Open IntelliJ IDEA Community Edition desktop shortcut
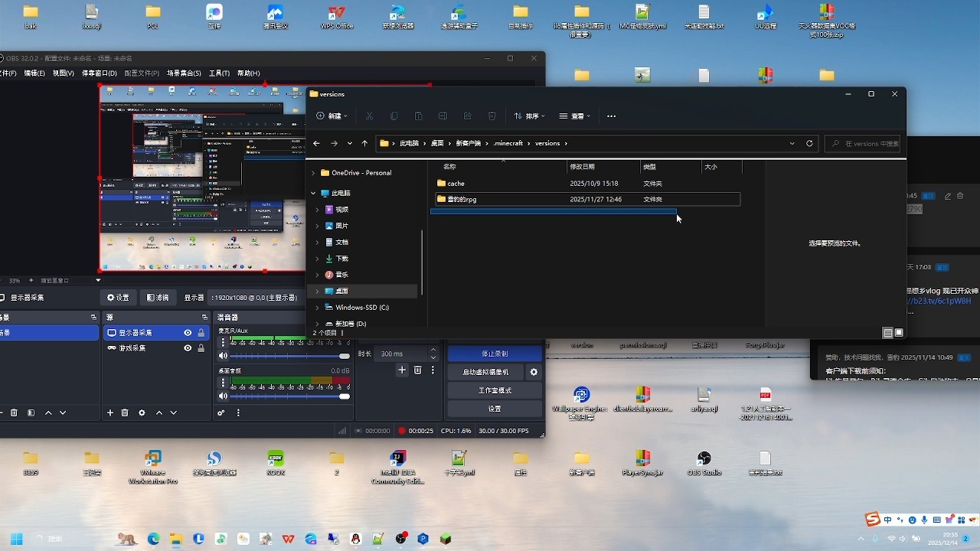This screenshot has width=980, height=551. point(397,467)
